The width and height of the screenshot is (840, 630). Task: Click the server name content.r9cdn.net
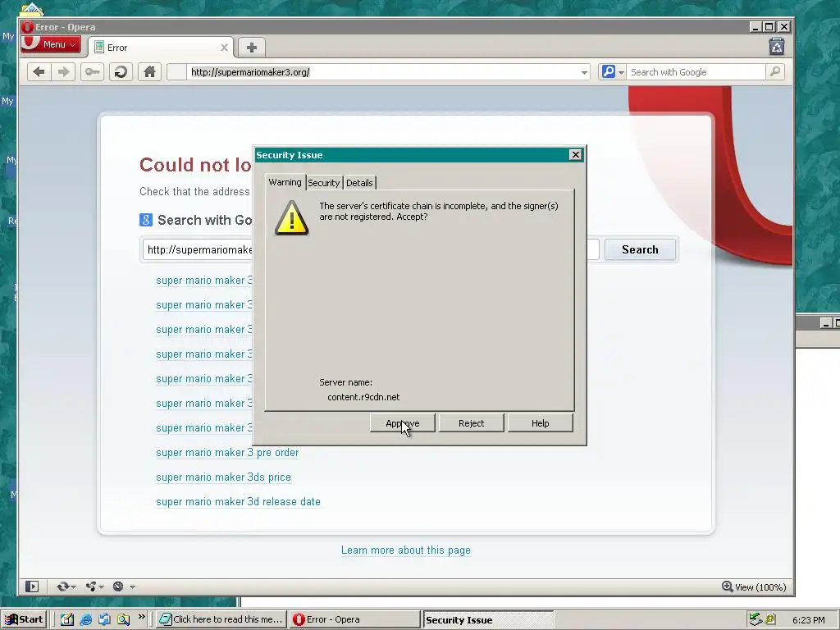(363, 397)
